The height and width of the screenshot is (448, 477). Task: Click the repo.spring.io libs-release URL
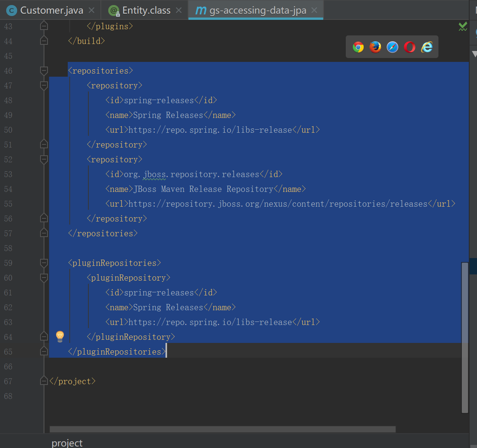tap(218, 130)
